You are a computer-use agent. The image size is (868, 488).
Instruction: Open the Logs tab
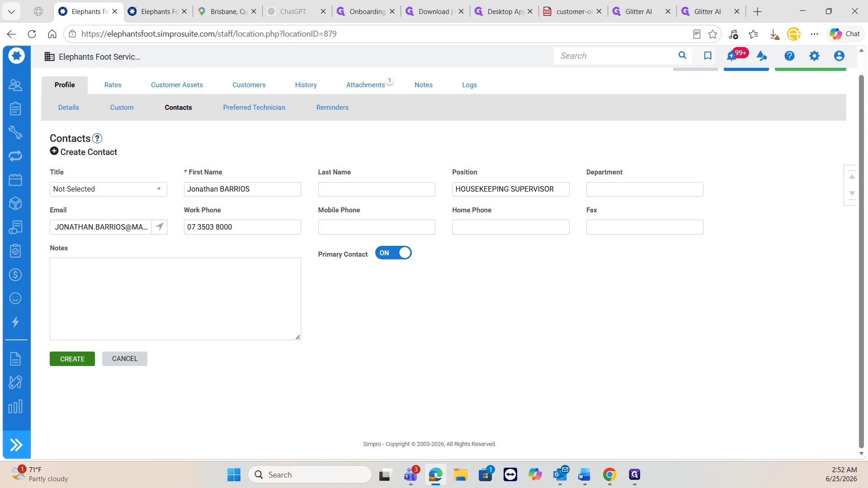click(x=469, y=85)
